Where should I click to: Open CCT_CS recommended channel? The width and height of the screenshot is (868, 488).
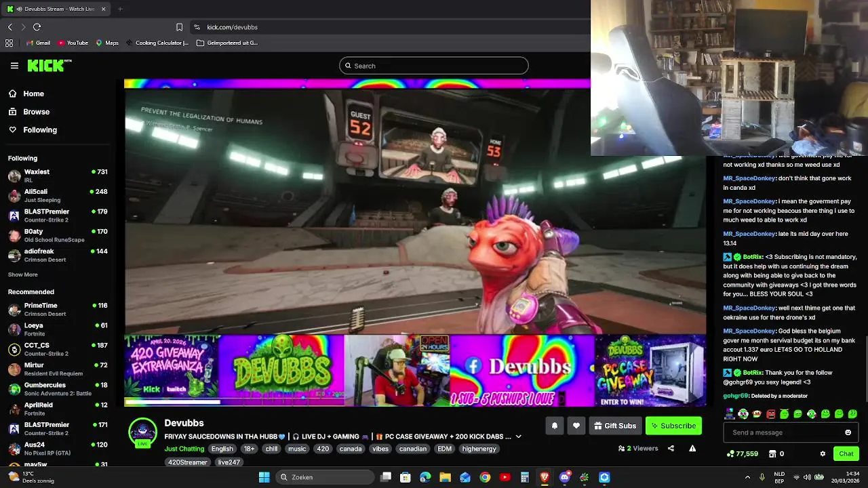pyautogui.click(x=58, y=349)
